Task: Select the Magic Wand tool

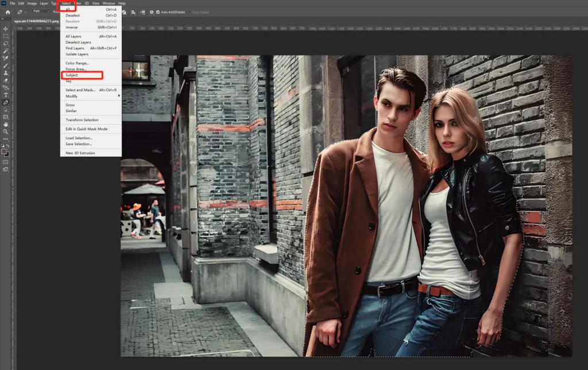Action: (x=6, y=51)
